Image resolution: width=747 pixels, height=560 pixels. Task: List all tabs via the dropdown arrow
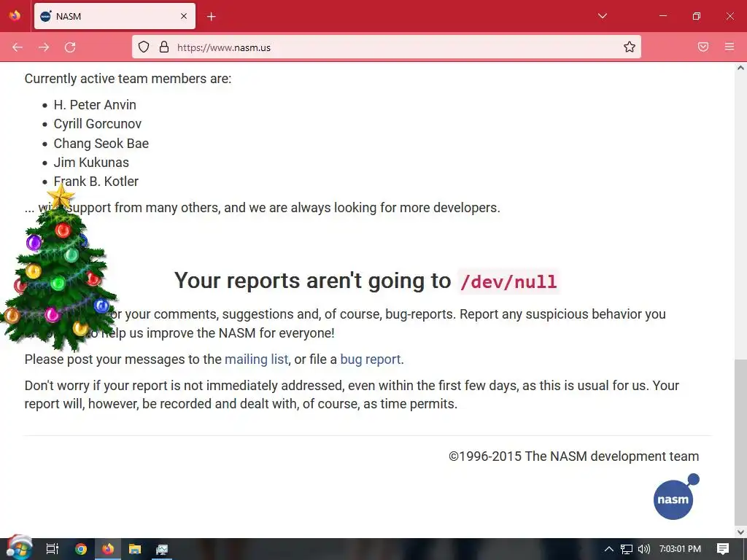(x=602, y=16)
